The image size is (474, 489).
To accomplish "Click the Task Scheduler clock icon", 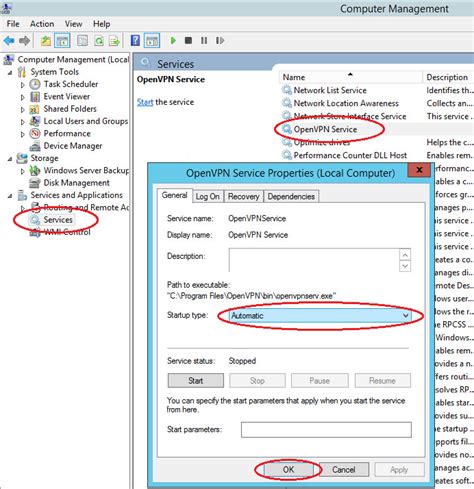I will [x=35, y=84].
